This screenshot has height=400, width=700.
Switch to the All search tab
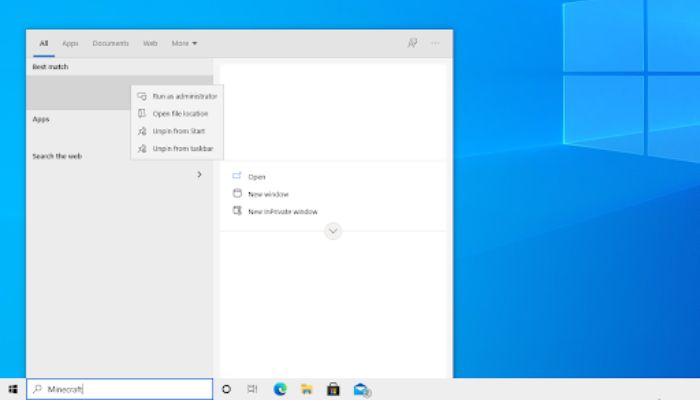(x=43, y=43)
